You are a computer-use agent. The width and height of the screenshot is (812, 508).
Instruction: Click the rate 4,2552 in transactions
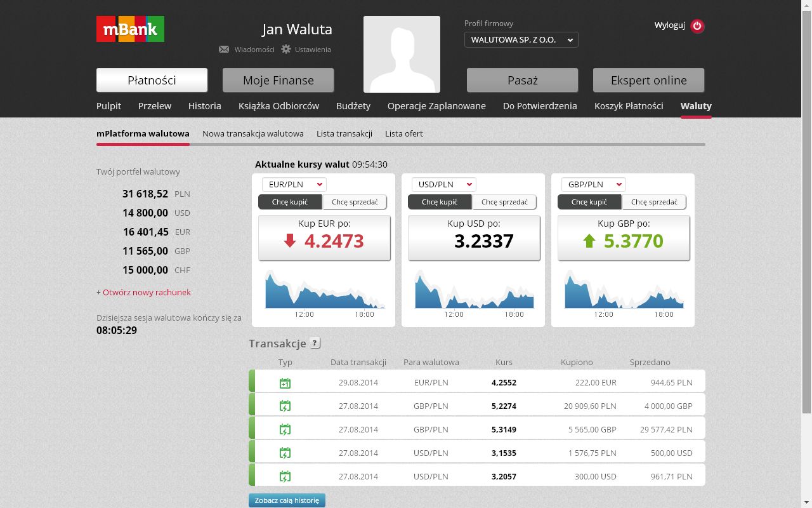[x=504, y=382]
